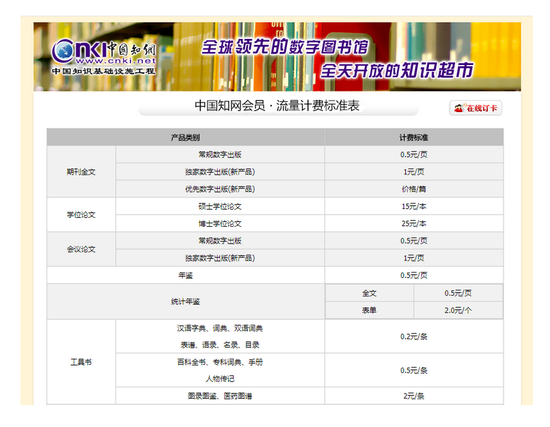550x427 pixels.
Task: Click the 年鉴 row label
Action: [186, 275]
